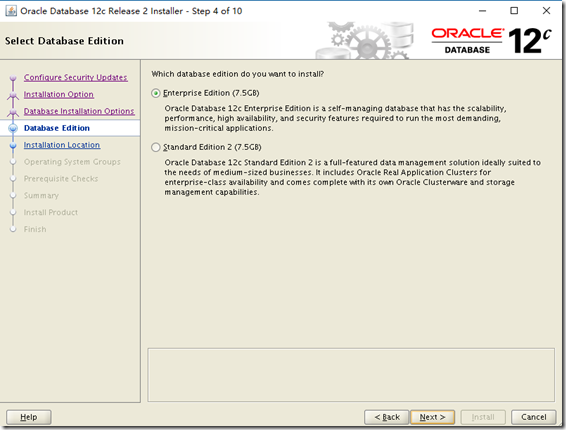Viewport: 566px width, 430px height.
Task: Click the Oracle 12c Database logo
Action: pyautogui.click(x=491, y=41)
